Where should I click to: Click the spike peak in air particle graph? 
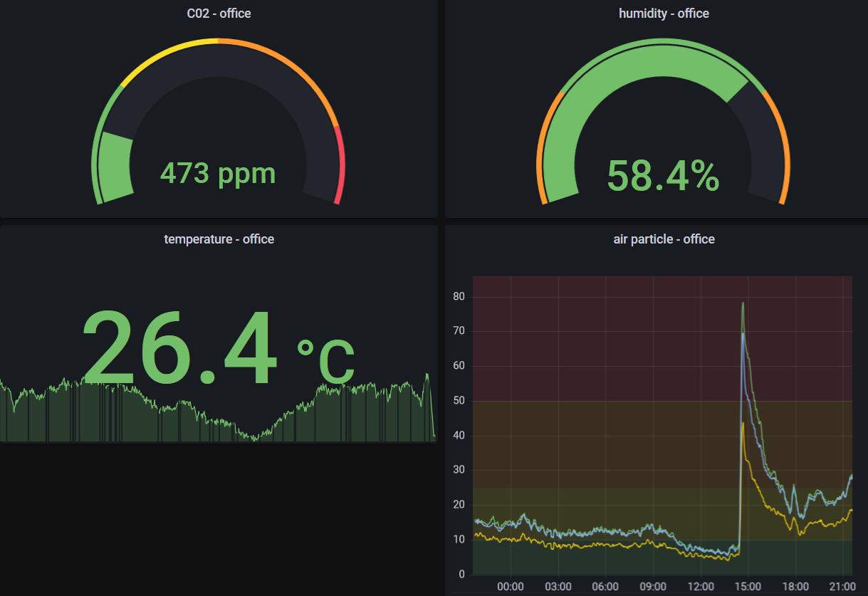point(743,304)
